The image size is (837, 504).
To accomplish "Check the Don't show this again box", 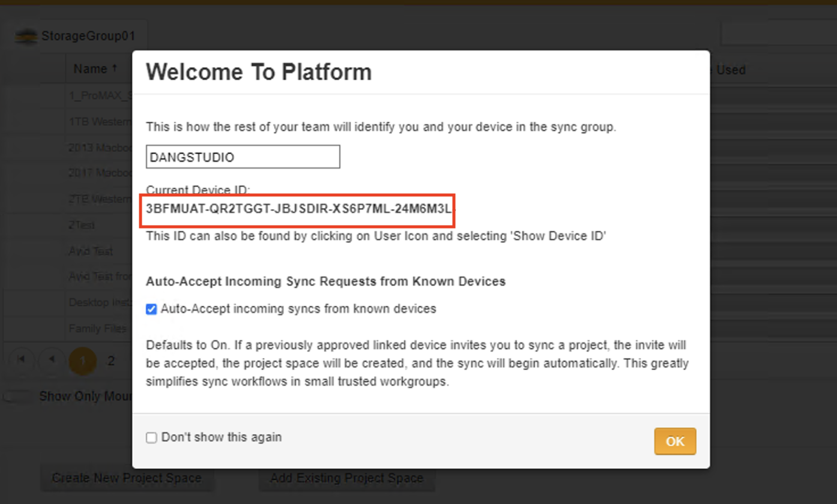I will [151, 437].
